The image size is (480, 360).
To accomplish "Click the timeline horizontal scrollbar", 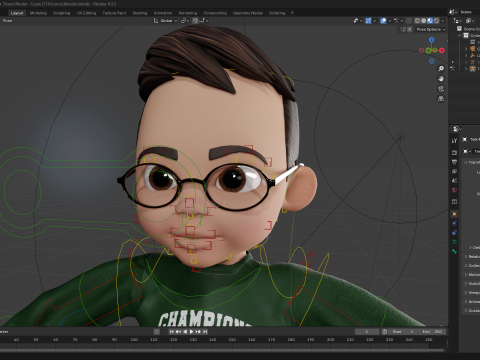I will 223,350.
